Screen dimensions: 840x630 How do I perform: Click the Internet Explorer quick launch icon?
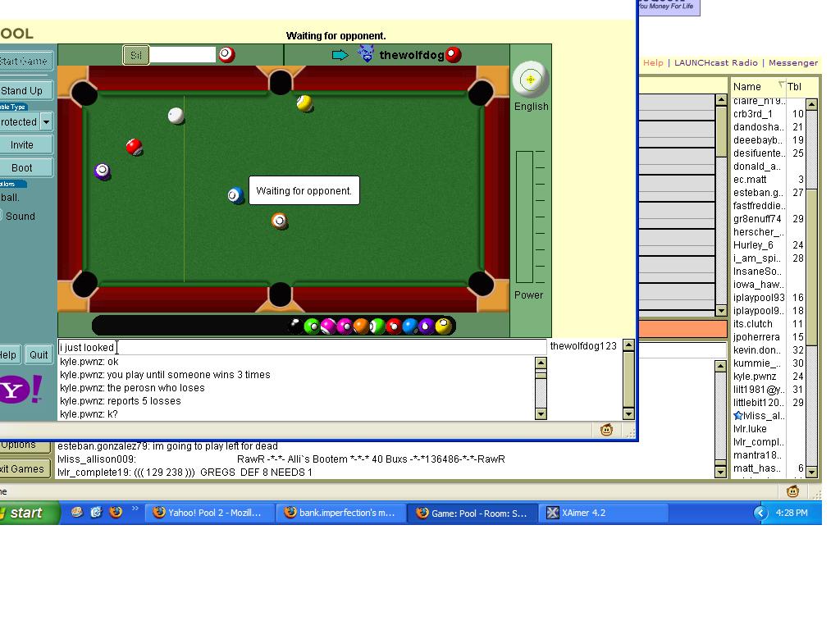click(96, 512)
